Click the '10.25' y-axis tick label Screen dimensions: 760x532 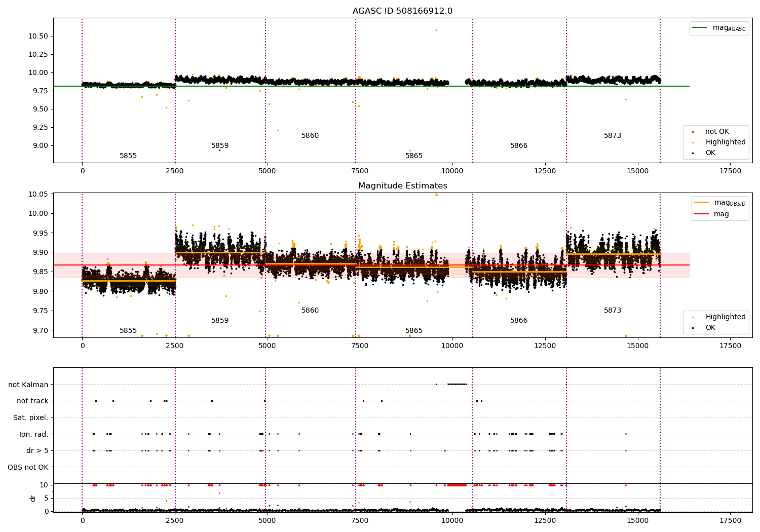(38, 54)
